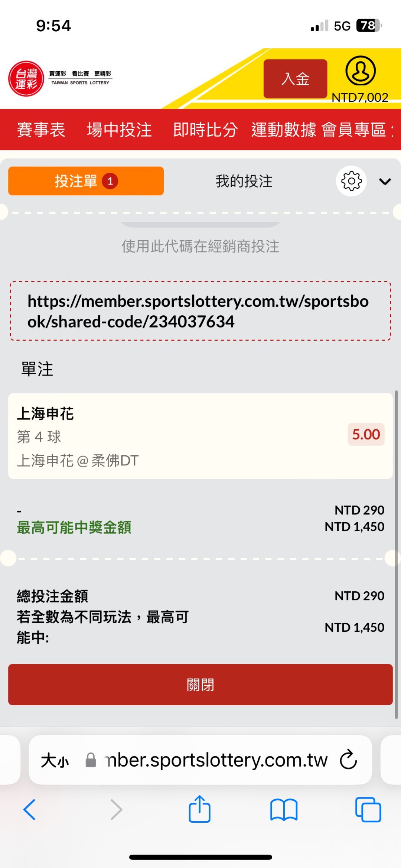Open the 賽事表 menu
This screenshot has width=401, height=868.
41,130
